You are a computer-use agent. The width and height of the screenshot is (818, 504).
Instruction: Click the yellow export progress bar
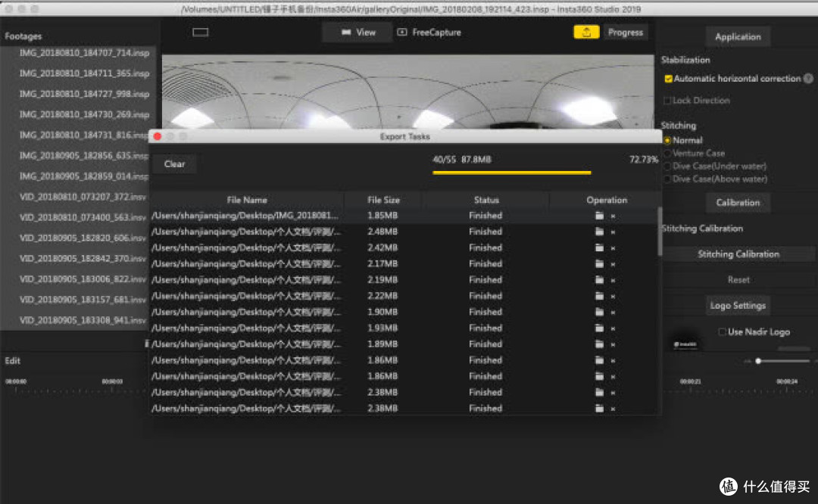coord(512,173)
